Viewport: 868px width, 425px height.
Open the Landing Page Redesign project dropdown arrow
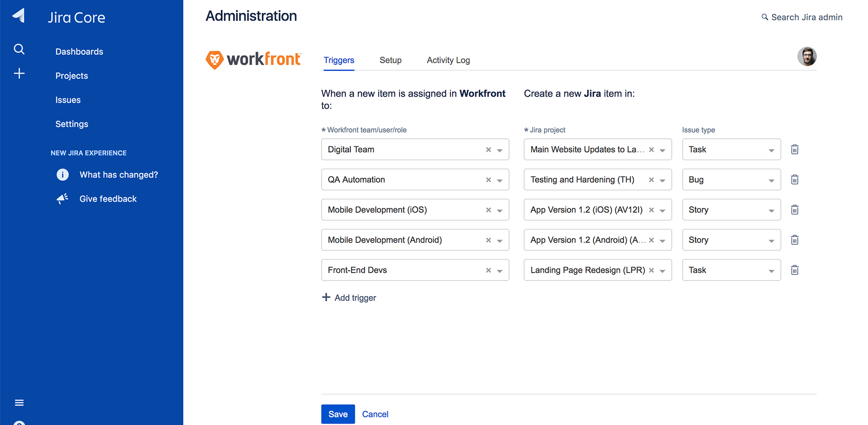tap(662, 272)
